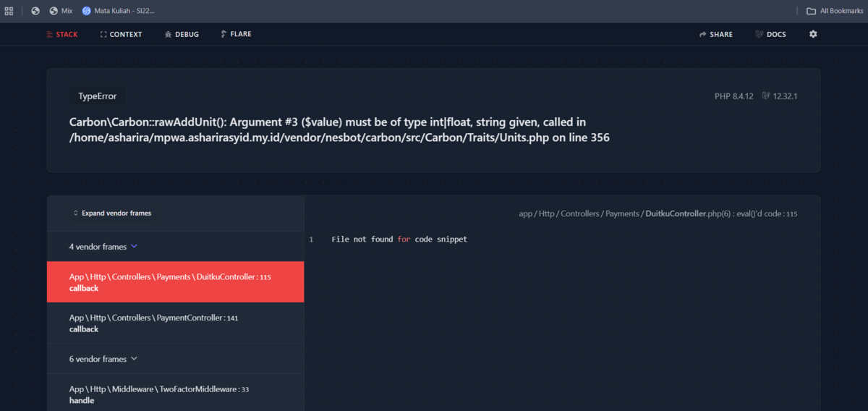Click the globe icon beside Mix bookmark
The image size is (868, 411).
tap(35, 11)
